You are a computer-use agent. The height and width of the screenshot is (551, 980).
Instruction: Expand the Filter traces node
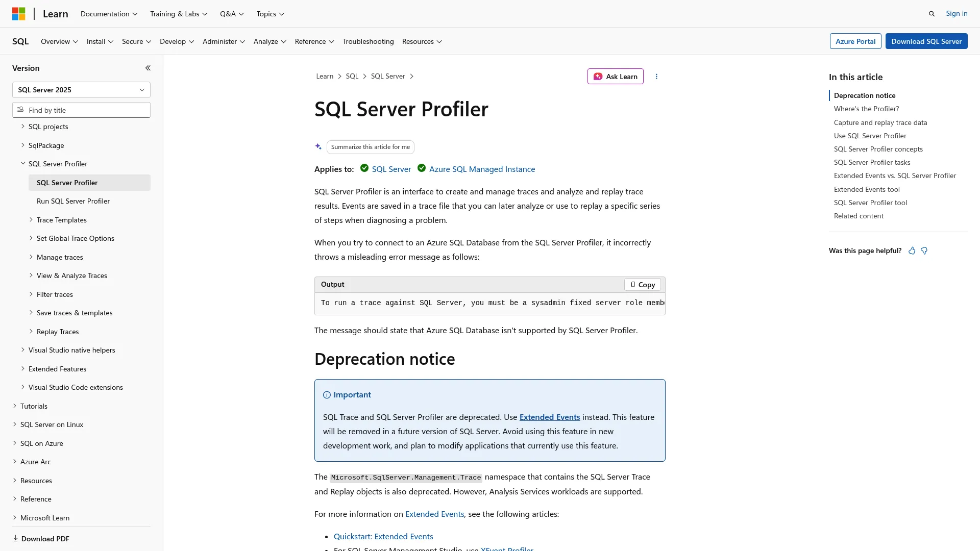click(x=31, y=294)
